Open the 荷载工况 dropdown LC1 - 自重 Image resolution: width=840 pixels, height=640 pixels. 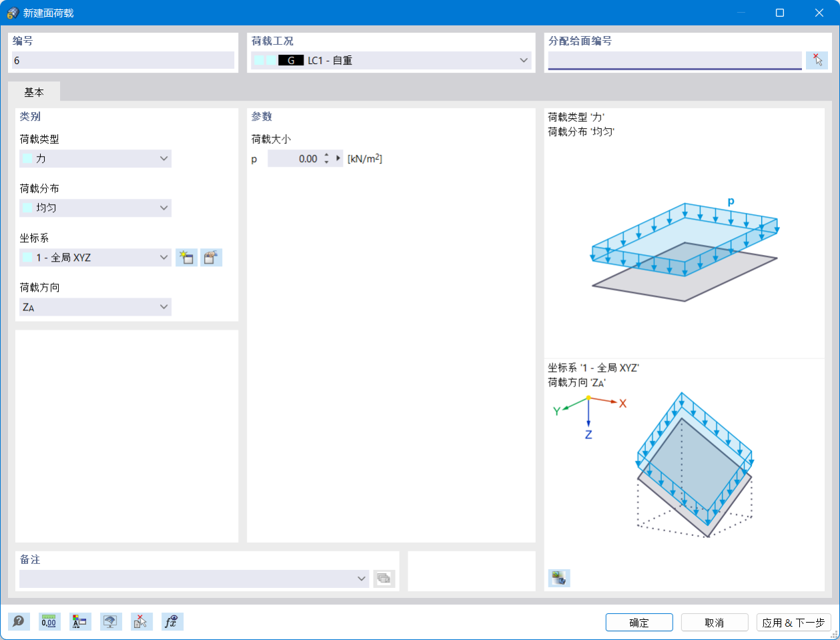pos(391,60)
